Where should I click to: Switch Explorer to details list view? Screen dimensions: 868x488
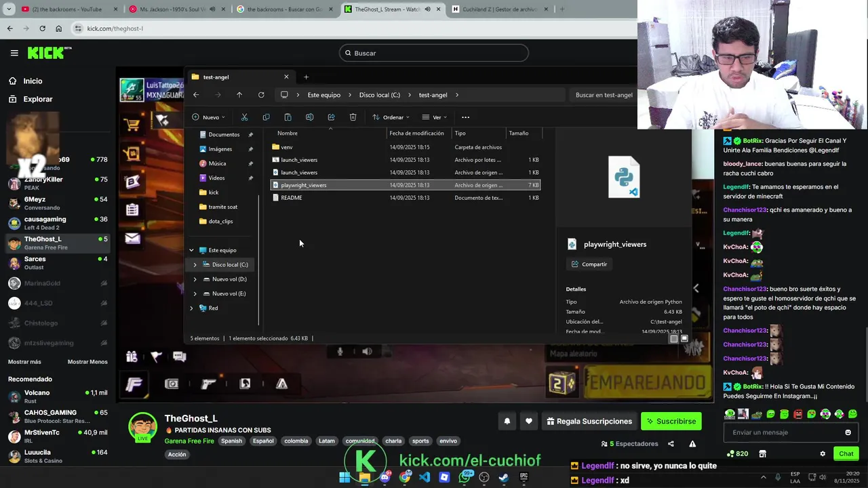673,338
